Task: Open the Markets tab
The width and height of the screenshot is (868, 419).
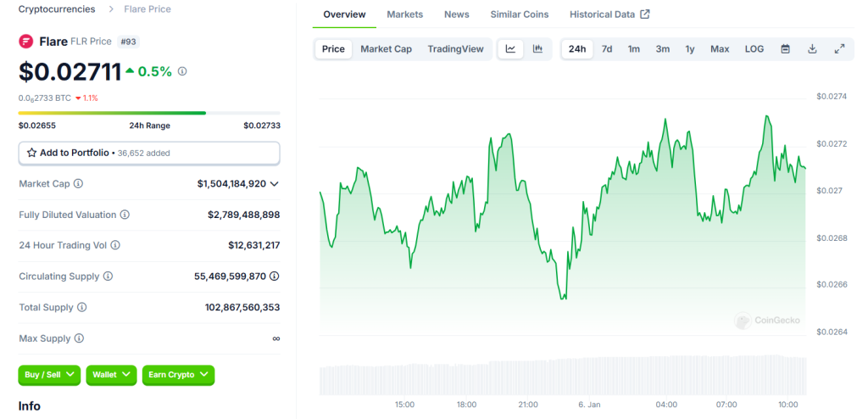Action: [x=405, y=14]
